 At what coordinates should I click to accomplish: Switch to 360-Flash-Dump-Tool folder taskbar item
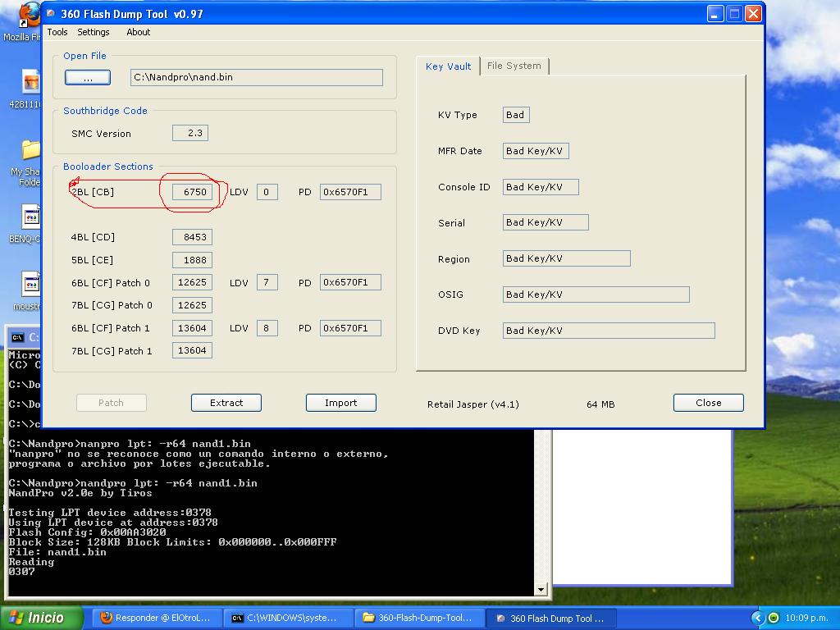pos(419,619)
